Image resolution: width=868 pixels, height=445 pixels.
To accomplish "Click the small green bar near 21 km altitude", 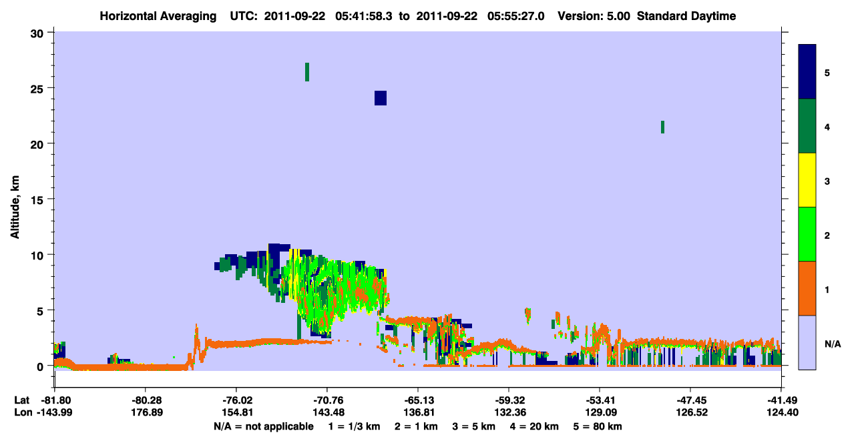I will pos(662,127).
